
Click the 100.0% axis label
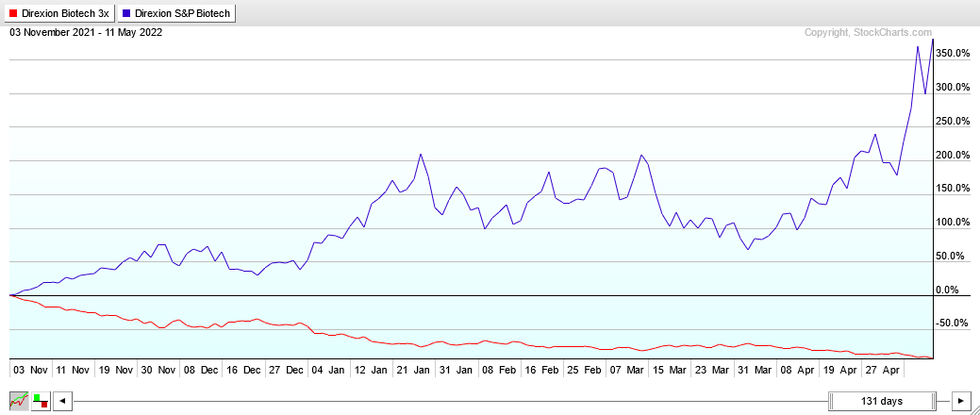(x=954, y=223)
